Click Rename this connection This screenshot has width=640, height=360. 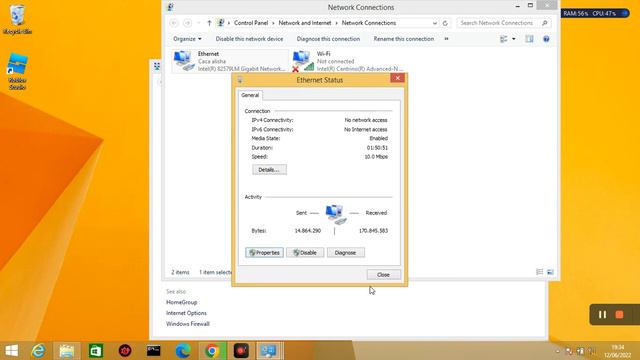pyautogui.click(x=404, y=39)
